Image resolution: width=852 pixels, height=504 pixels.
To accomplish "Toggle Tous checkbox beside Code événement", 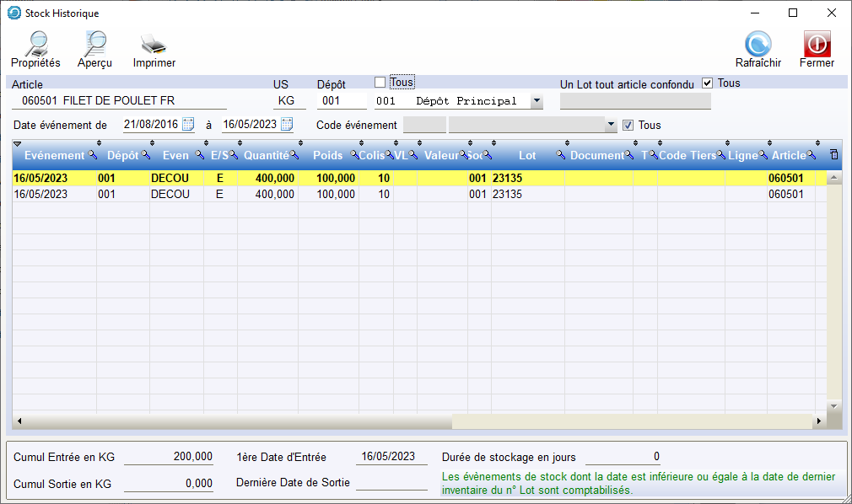I will click(627, 126).
